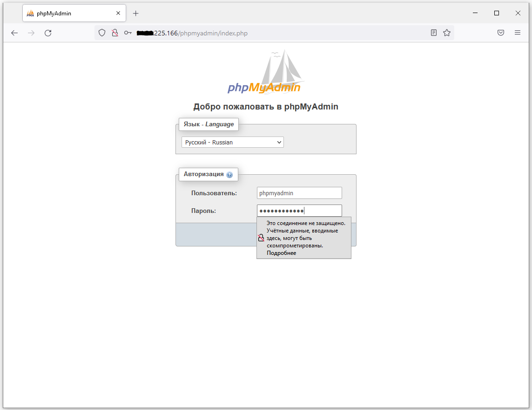
Task: Click the Язык - Language legend label
Action: click(209, 124)
